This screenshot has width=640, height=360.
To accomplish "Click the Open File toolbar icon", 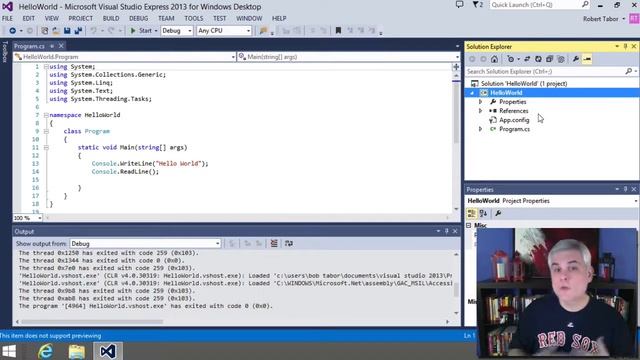I will click(x=56, y=31).
